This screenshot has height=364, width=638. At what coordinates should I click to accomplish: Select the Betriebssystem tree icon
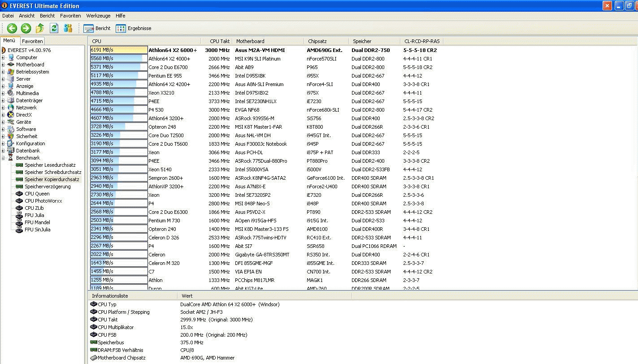[11, 72]
